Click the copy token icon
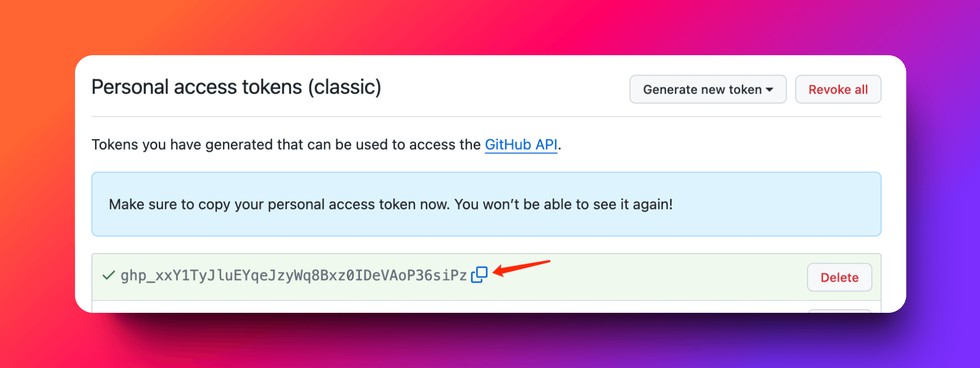Image resolution: width=980 pixels, height=368 pixels. tap(479, 275)
